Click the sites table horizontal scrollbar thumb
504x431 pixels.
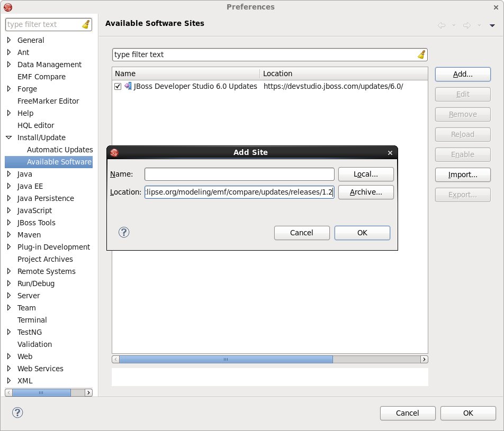[x=226, y=360]
